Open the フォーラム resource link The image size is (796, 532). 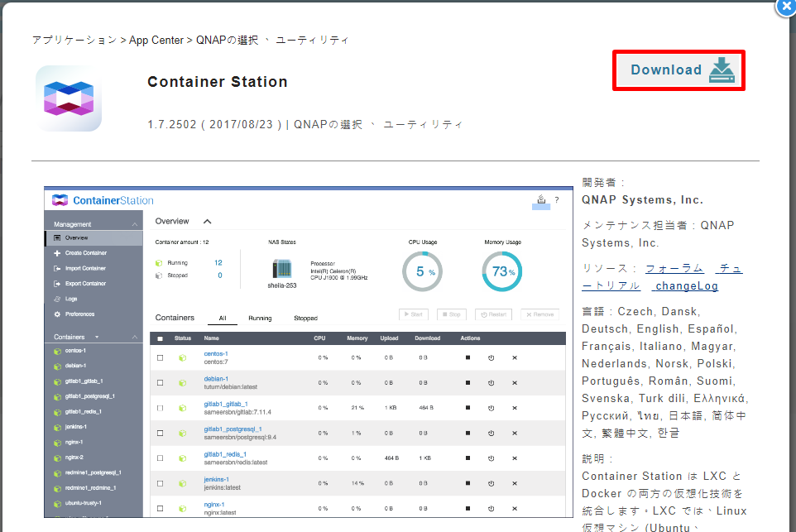[x=674, y=269]
